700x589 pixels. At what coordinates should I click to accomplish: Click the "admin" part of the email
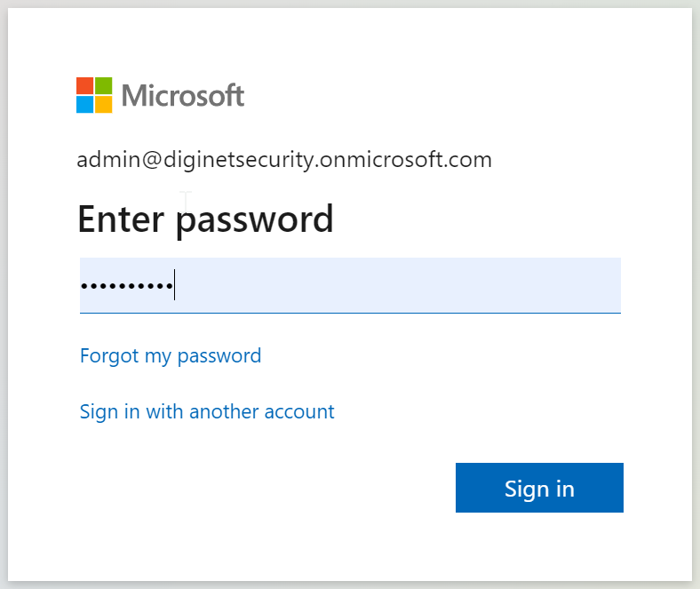(102, 160)
